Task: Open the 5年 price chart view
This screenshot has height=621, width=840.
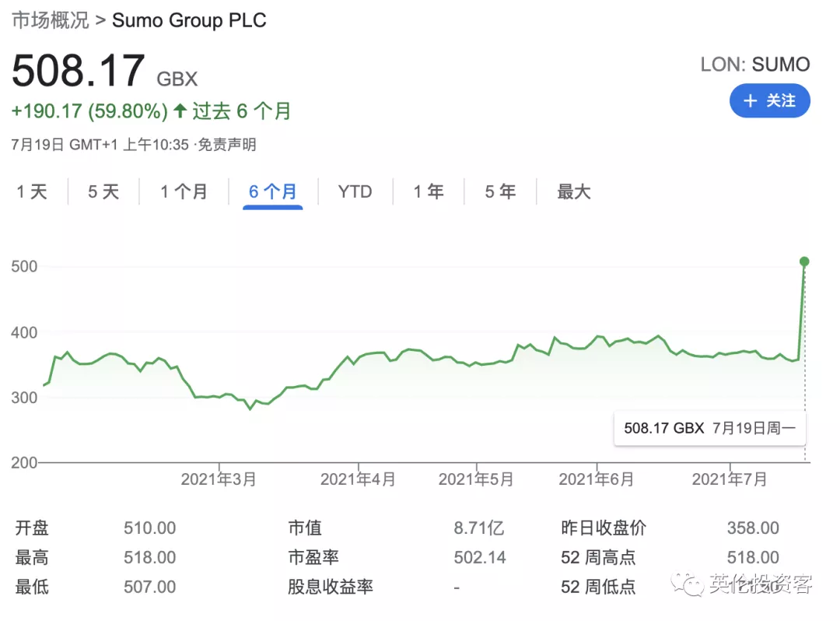Action: tap(499, 191)
